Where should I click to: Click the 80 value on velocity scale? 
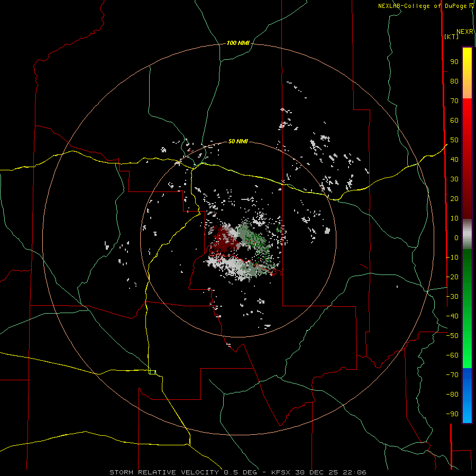(454, 81)
